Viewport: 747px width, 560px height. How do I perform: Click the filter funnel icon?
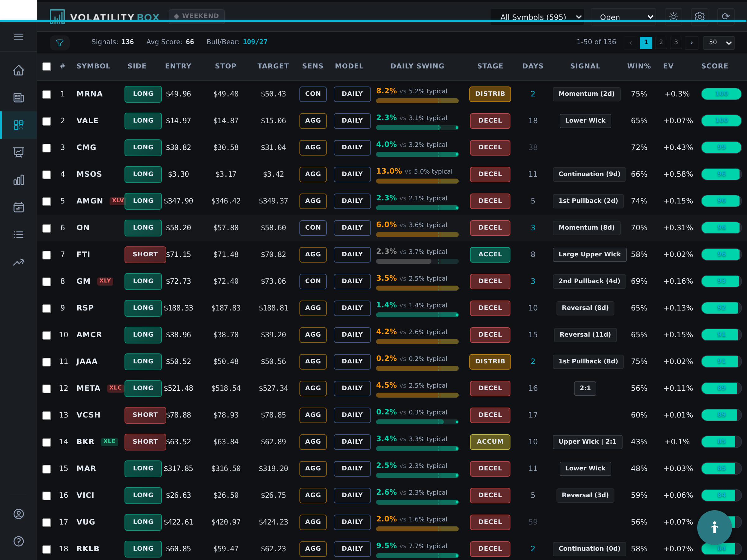pyautogui.click(x=60, y=43)
